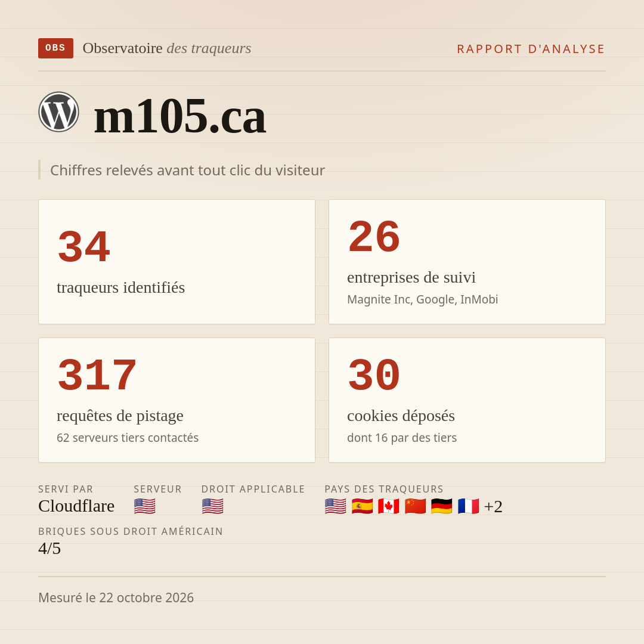Click the entreprises de suivi label
This screenshot has height=644, width=644.
411,278
